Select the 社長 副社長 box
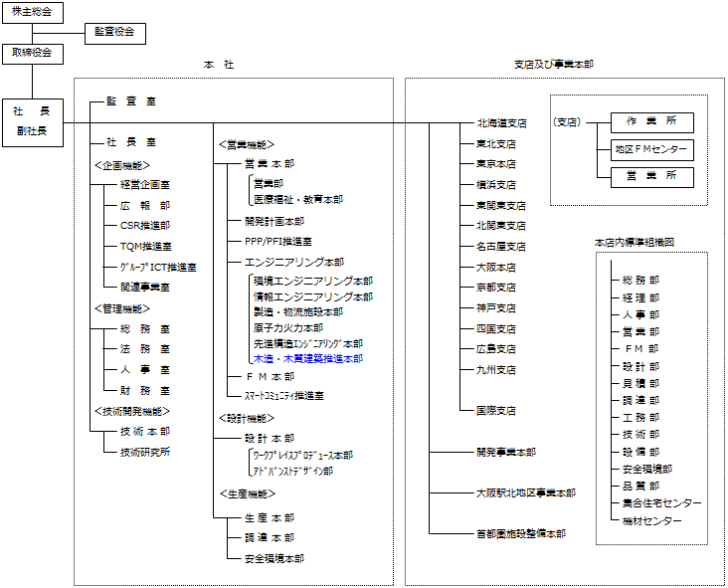The width and height of the screenshot is (728, 588). [x=32, y=121]
